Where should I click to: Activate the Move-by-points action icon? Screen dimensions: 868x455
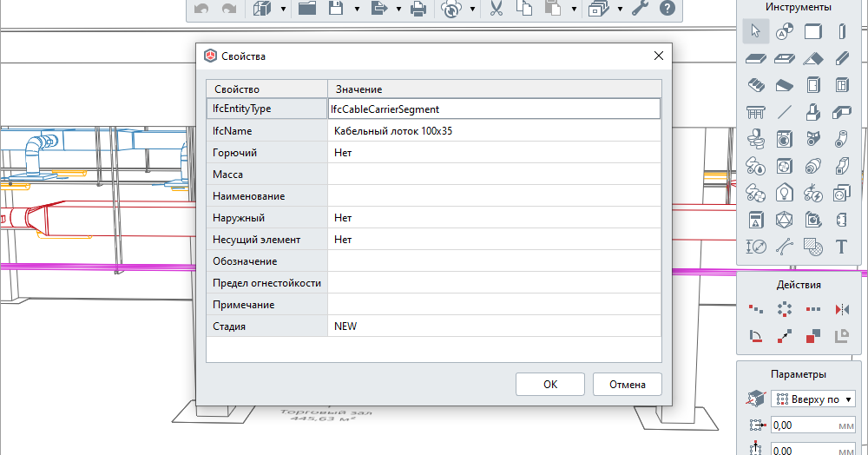point(785,336)
